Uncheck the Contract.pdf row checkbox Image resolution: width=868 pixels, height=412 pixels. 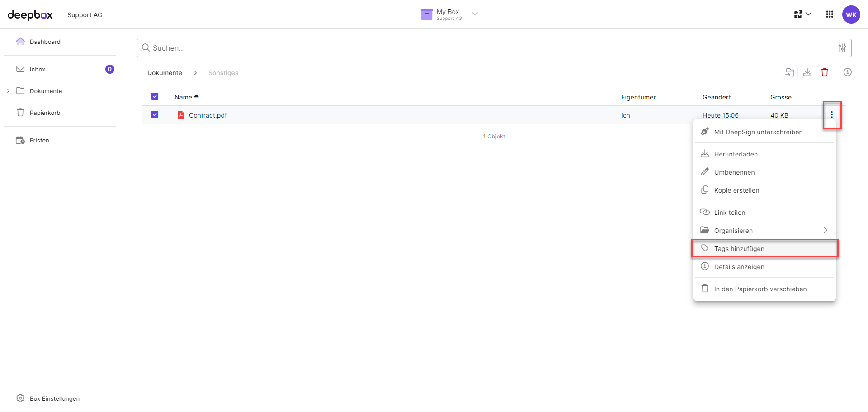click(155, 114)
